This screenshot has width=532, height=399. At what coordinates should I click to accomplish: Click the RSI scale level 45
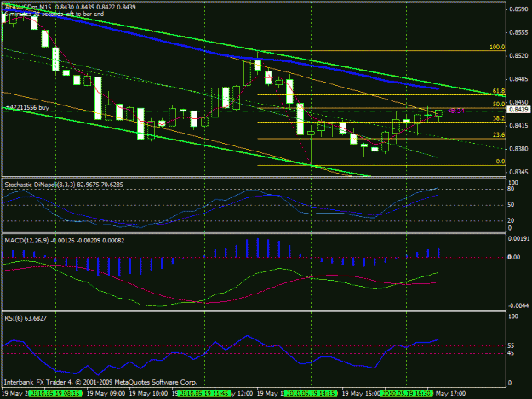[511, 353]
